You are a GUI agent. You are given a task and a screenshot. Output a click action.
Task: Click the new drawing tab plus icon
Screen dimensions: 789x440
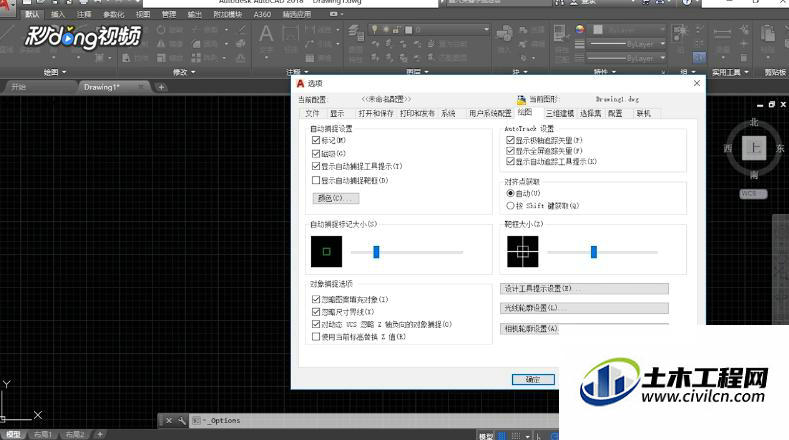[x=161, y=87]
